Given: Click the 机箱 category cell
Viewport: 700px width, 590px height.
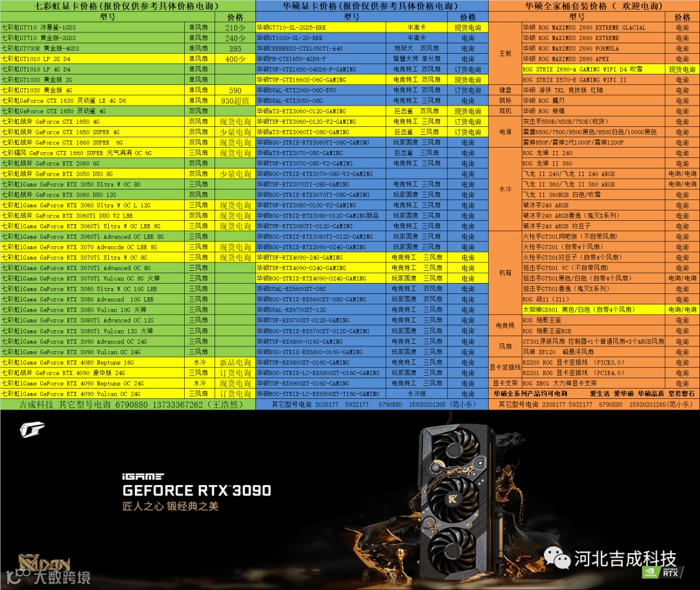Looking at the screenshot, I should [505, 273].
